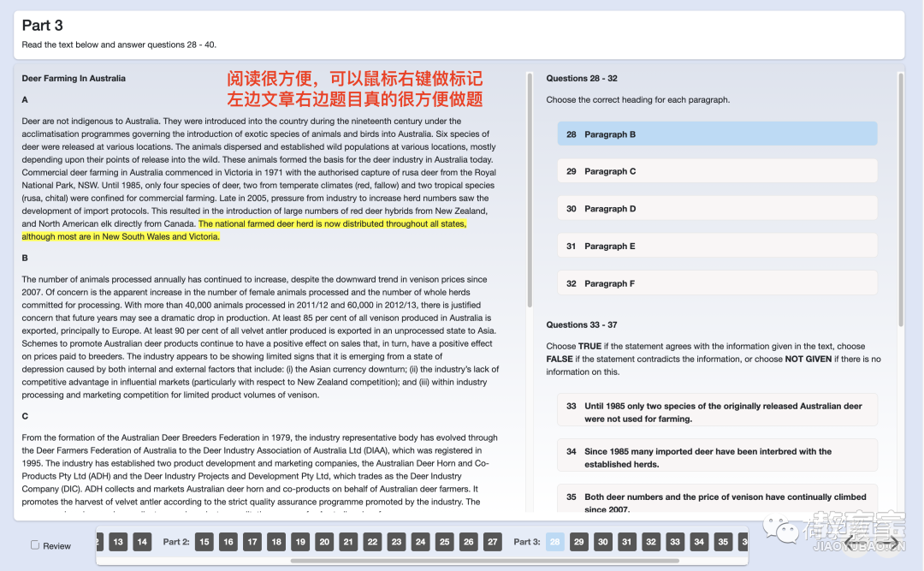Click 'Choose the correct heading for each paragraph' instruction
Image resolution: width=924 pixels, height=571 pixels.
coord(637,99)
